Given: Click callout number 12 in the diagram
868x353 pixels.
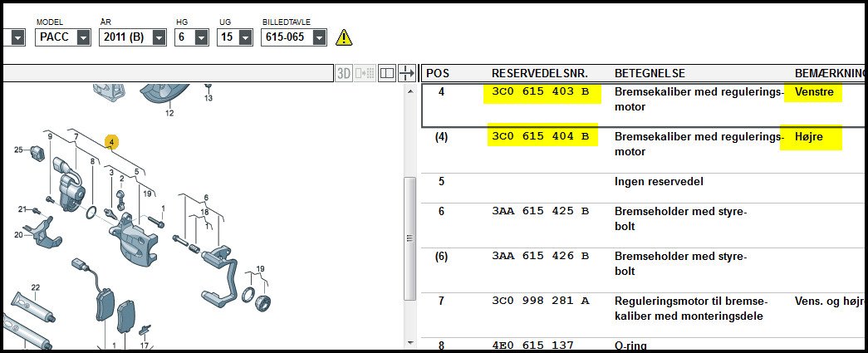Looking at the screenshot, I should pyautogui.click(x=169, y=113).
